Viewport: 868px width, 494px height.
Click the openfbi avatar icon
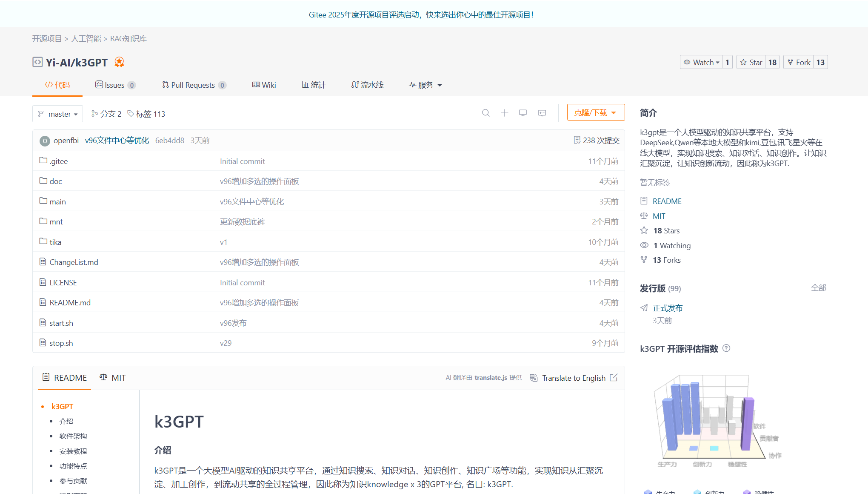45,141
